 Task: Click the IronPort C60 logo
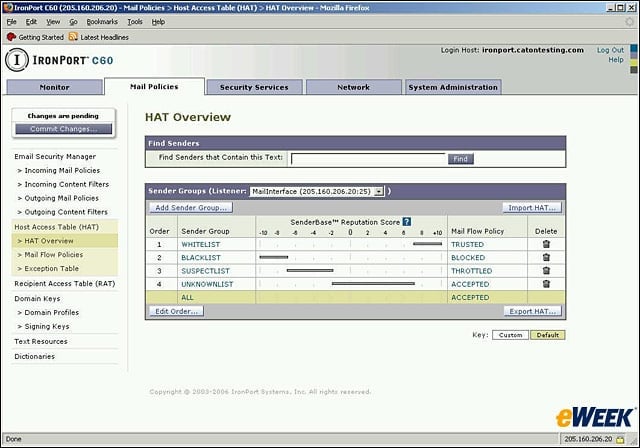pos(59,60)
